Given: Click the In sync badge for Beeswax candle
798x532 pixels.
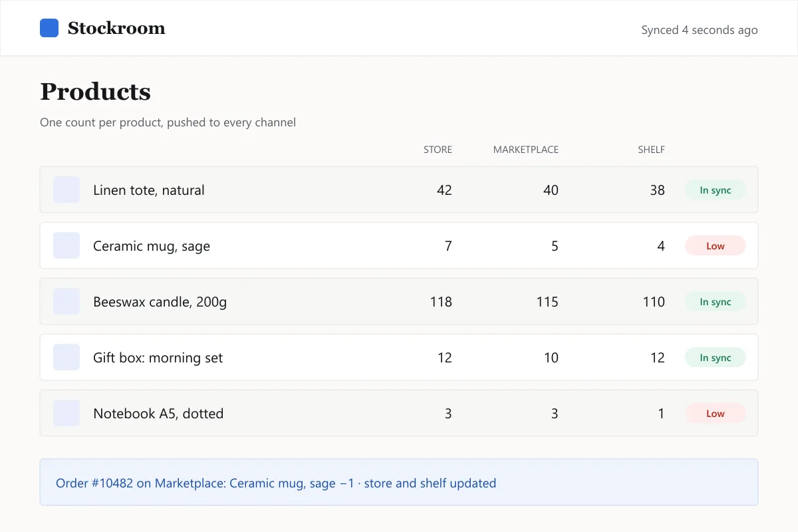Looking at the screenshot, I should tap(716, 302).
